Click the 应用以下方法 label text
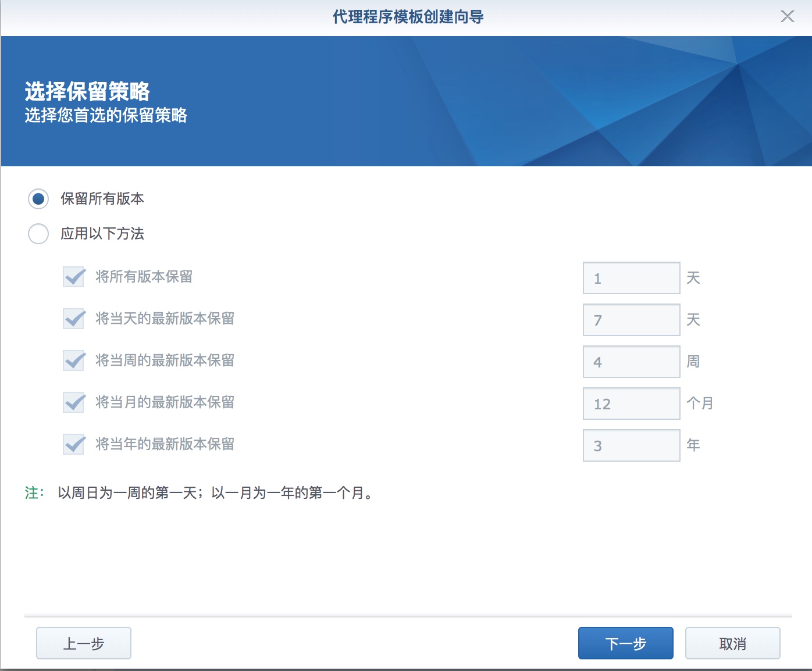Screen dimensions: 812x671 (x=102, y=234)
